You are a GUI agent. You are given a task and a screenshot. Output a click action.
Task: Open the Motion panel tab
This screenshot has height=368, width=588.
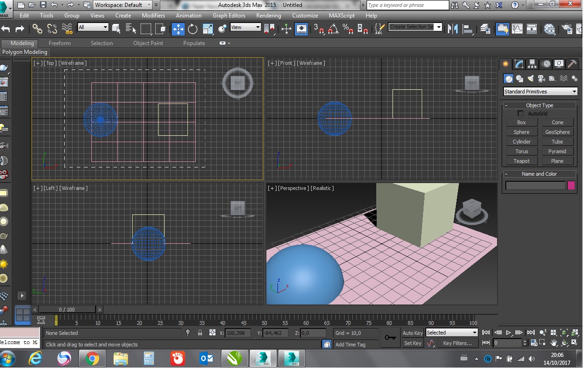546,64
